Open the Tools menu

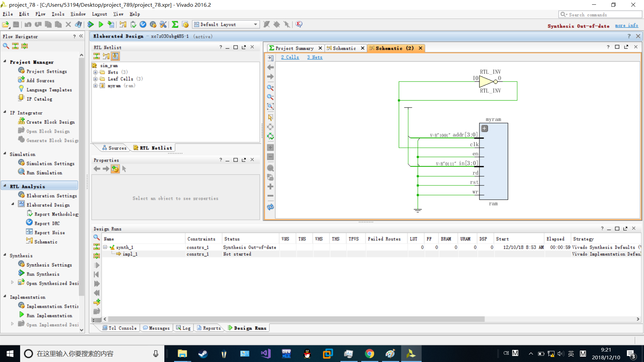click(58, 14)
